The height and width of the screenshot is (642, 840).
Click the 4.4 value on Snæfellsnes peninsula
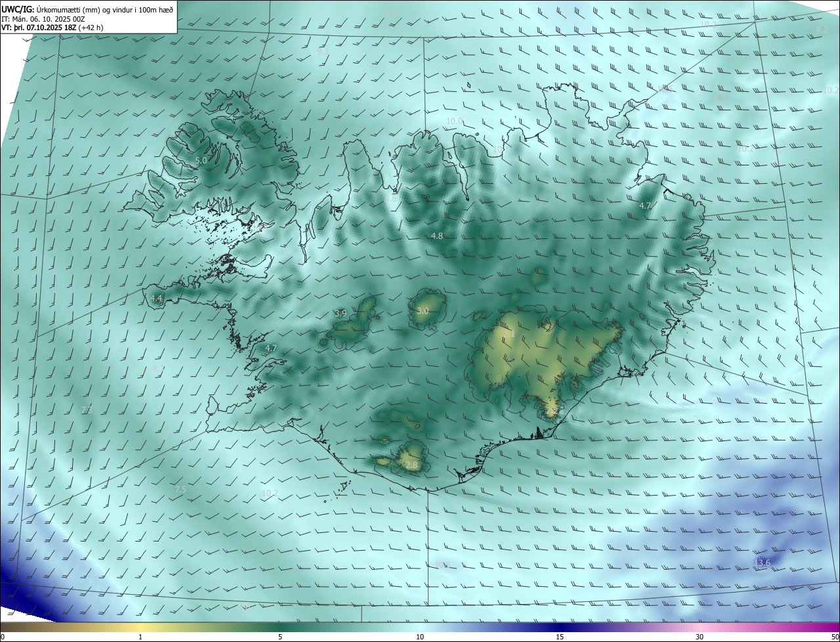[x=156, y=298]
